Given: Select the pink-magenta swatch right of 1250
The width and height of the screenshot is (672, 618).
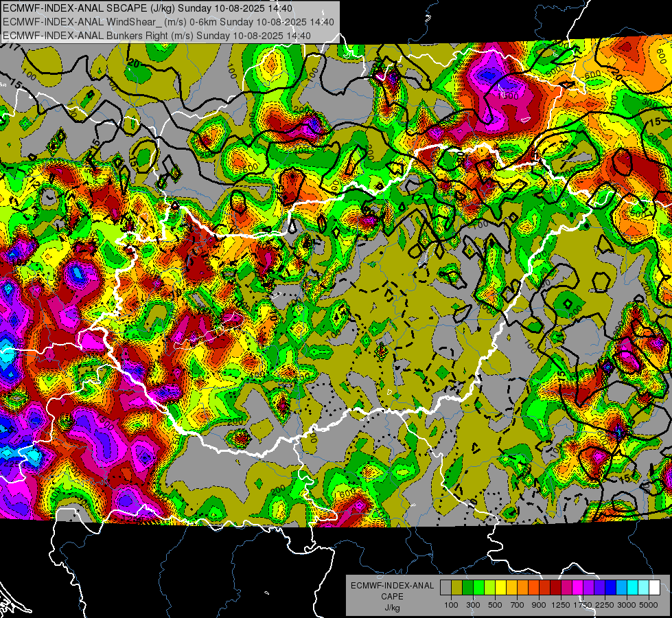Looking at the screenshot, I should [x=566, y=588].
